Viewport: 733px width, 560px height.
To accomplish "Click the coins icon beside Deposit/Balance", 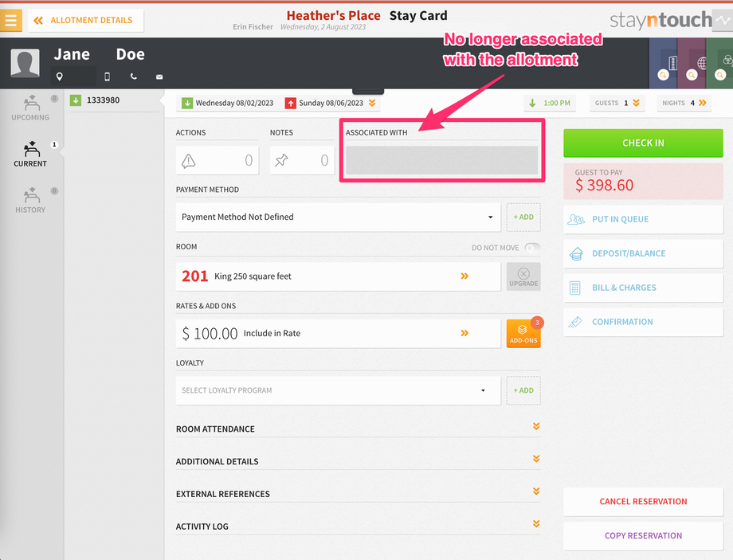I will pyautogui.click(x=576, y=254).
